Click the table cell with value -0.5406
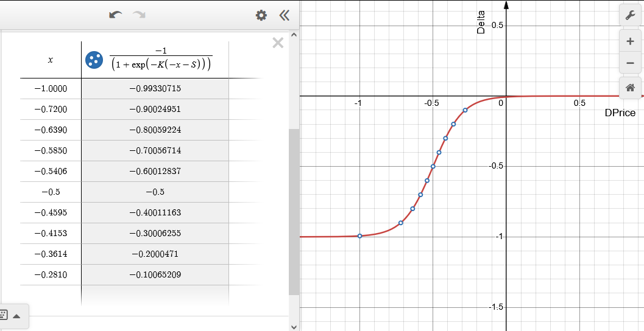644x331 pixels. [51, 171]
